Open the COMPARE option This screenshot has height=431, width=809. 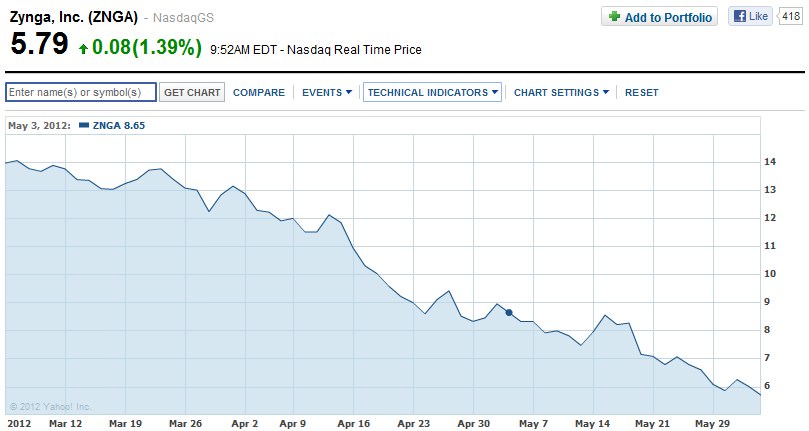click(x=259, y=92)
